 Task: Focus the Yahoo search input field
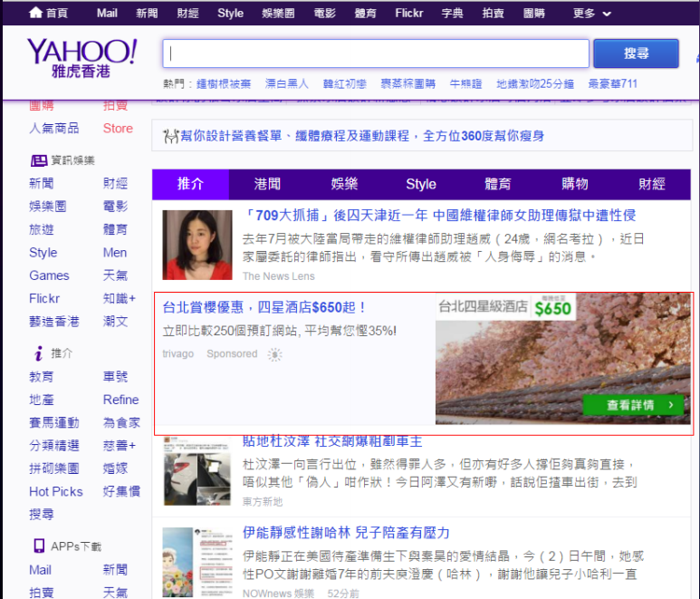pos(376,53)
